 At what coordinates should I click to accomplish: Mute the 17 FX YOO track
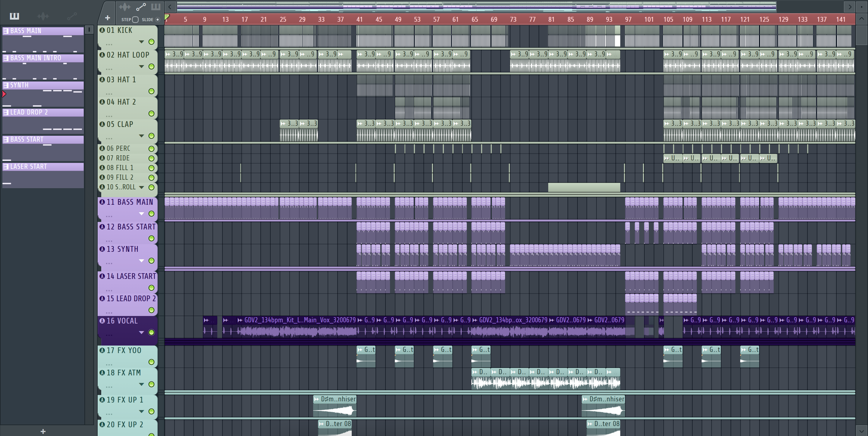point(151,362)
